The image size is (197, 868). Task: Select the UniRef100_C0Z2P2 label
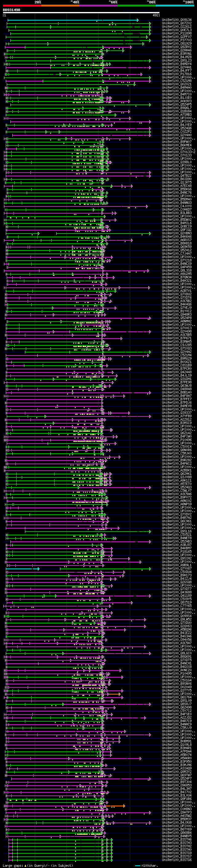[x=176, y=132]
